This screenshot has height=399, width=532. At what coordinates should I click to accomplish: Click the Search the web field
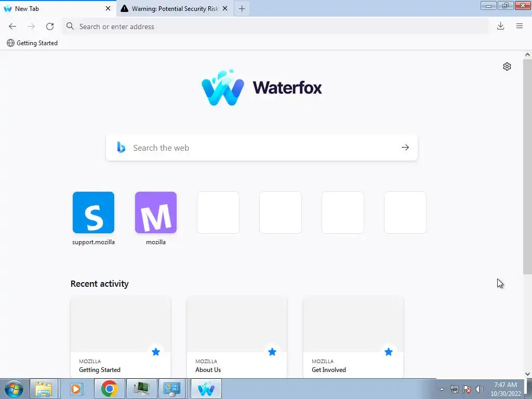tap(262, 148)
